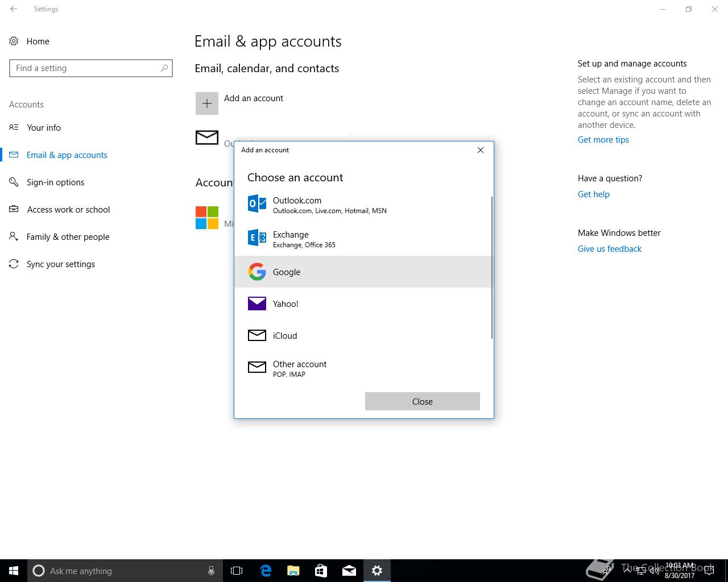Click the Exchange, Office 365 subtitle
Image resolution: width=728 pixels, height=582 pixels.
[x=304, y=245]
